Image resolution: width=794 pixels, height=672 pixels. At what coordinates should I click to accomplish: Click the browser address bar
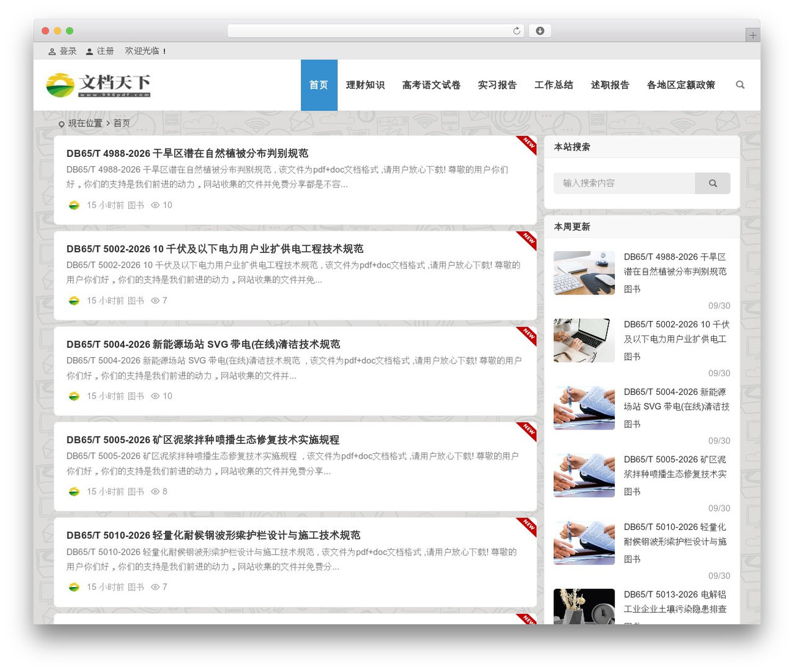tap(376, 31)
